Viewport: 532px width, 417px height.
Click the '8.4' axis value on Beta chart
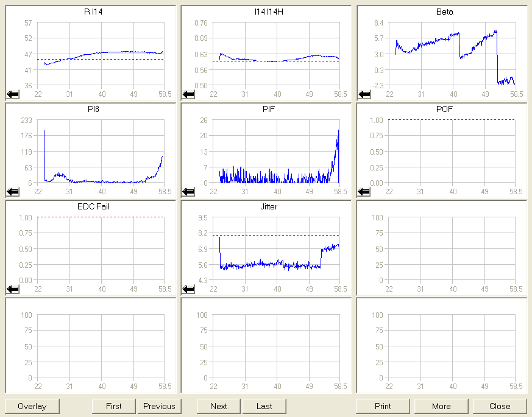coord(378,23)
